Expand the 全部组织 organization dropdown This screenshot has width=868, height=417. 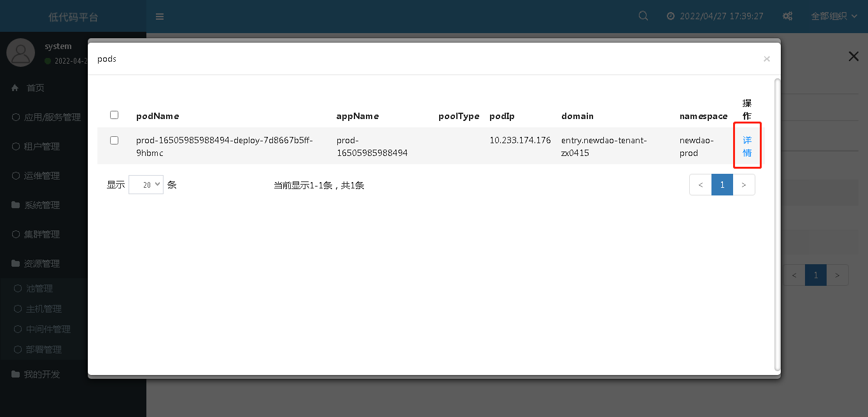tap(834, 17)
